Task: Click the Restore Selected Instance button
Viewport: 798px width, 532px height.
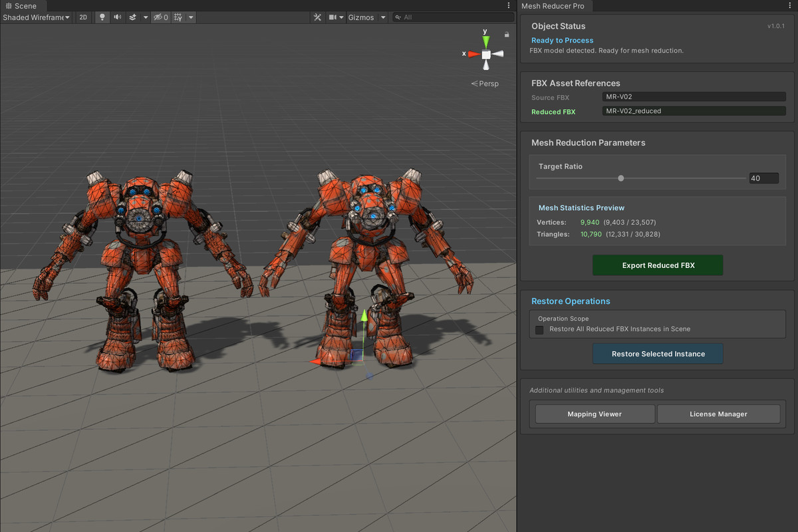Action: click(x=658, y=354)
